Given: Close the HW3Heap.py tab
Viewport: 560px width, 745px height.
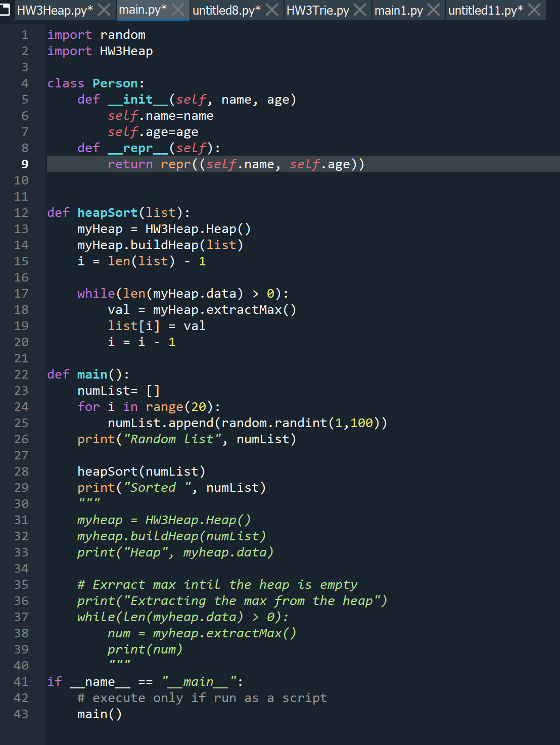Looking at the screenshot, I should [104, 10].
